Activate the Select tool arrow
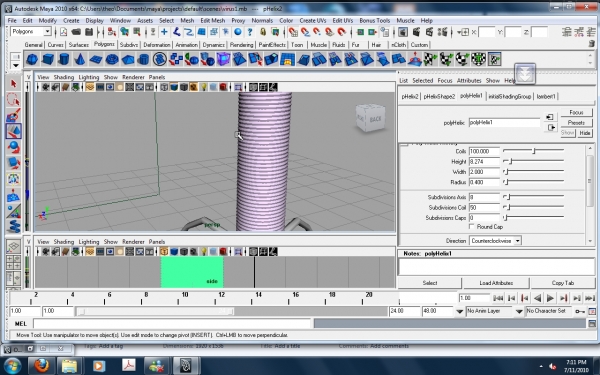 pyautogui.click(x=14, y=83)
